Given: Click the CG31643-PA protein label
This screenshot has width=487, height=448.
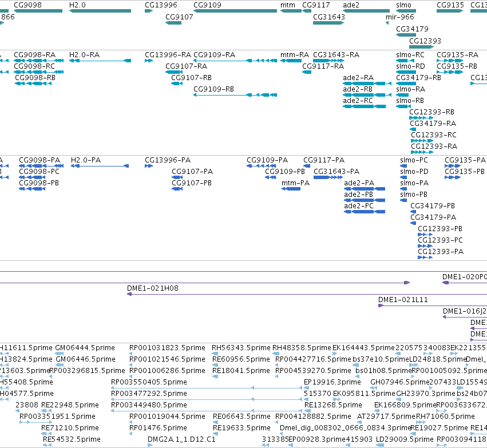Looking at the screenshot, I should (336, 172).
